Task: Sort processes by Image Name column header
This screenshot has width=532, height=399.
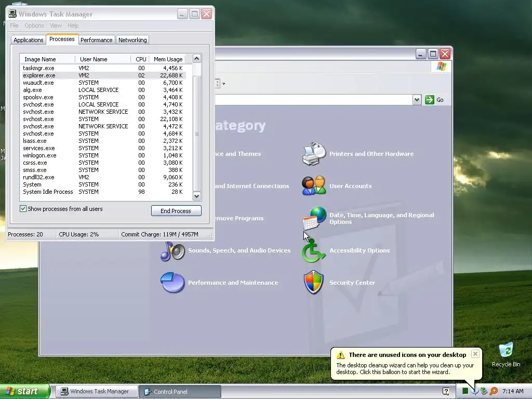Action: [47, 59]
